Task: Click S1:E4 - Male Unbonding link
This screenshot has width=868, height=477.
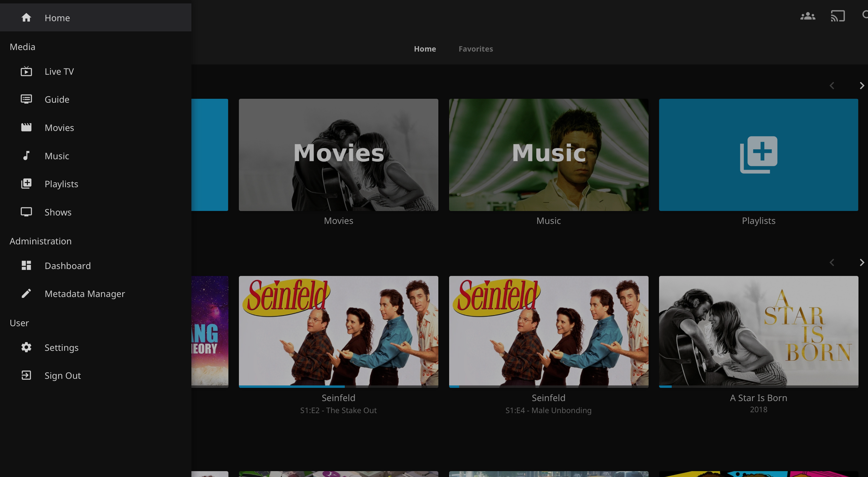Action: click(x=548, y=410)
